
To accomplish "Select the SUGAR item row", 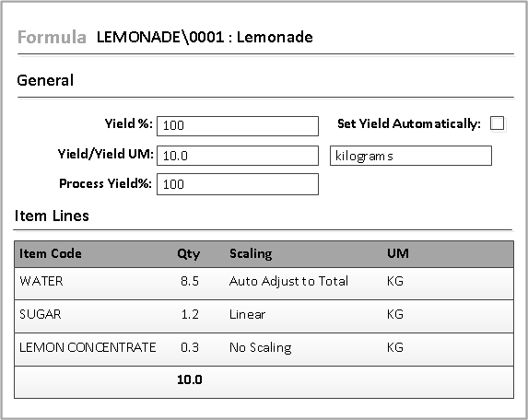I will [x=264, y=316].
